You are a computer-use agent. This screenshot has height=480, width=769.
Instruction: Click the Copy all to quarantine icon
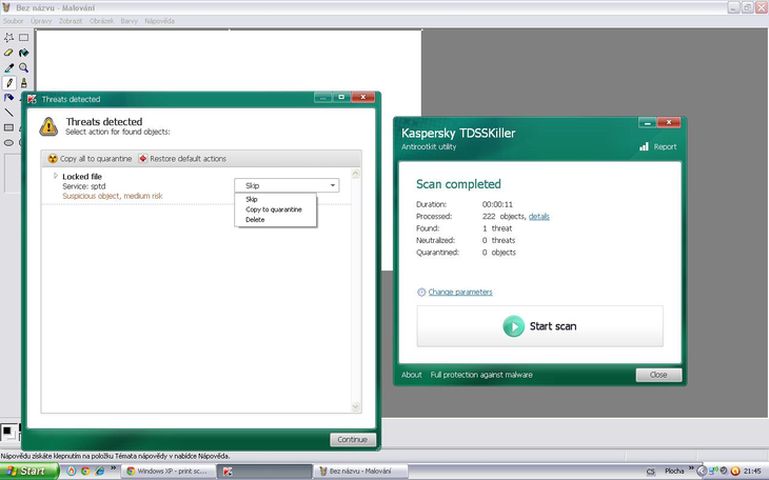52,158
